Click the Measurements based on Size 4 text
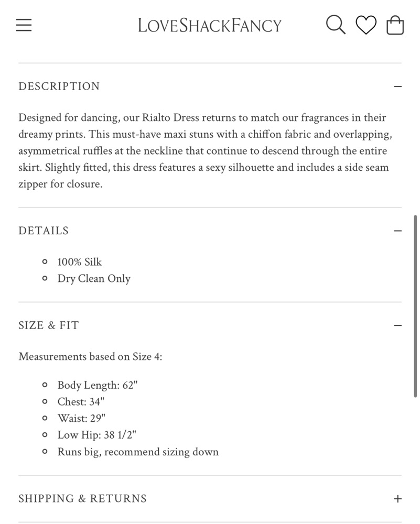 pyautogui.click(x=90, y=356)
